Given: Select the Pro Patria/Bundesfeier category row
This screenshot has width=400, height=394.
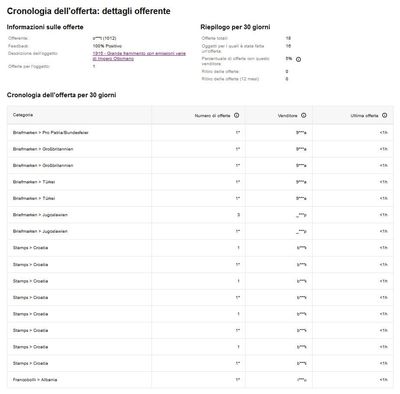Looking at the screenshot, I should (200, 133).
